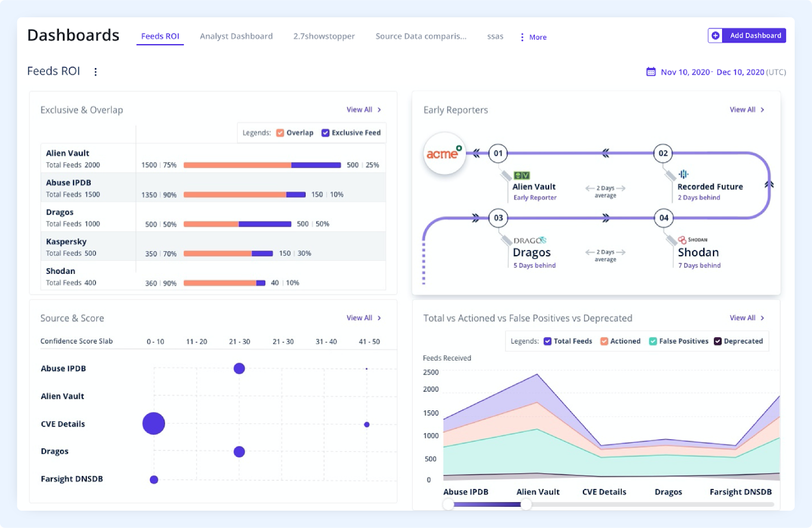The image size is (812, 528).
Task: Select step 01 circle on reporter timeline
Action: click(498, 153)
